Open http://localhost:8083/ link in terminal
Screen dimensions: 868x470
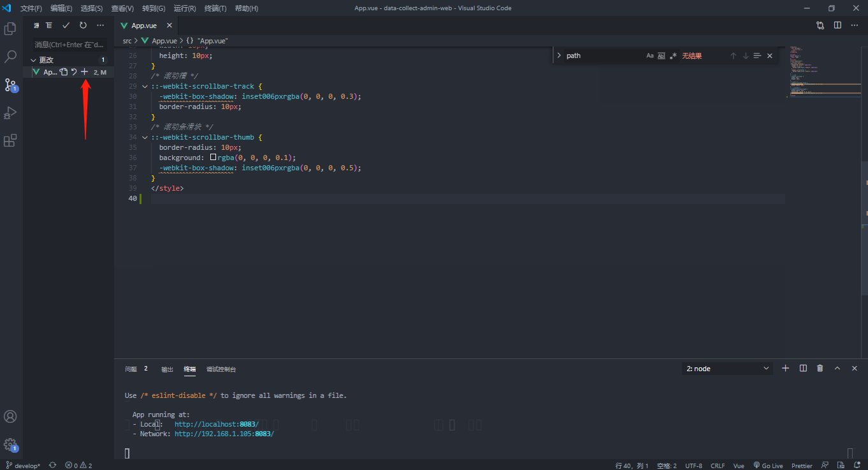coord(217,424)
